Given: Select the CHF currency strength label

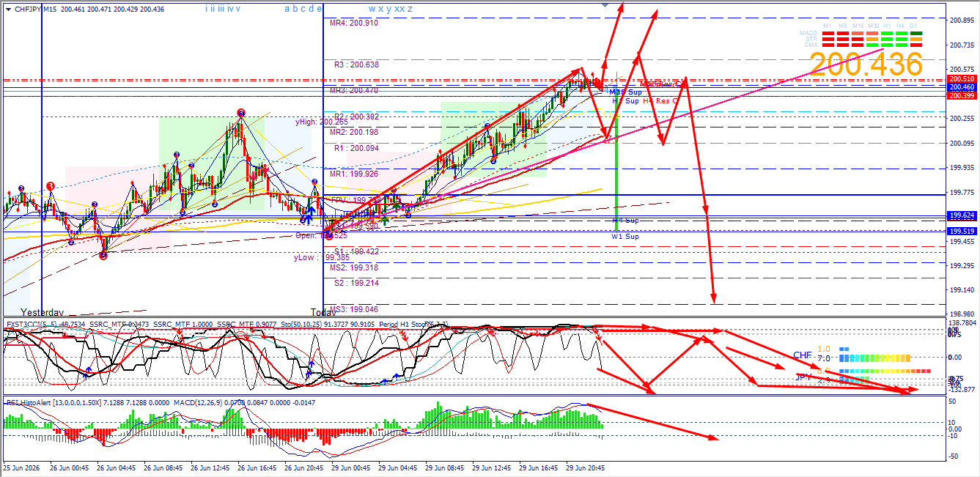Looking at the screenshot, I should 803,355.
